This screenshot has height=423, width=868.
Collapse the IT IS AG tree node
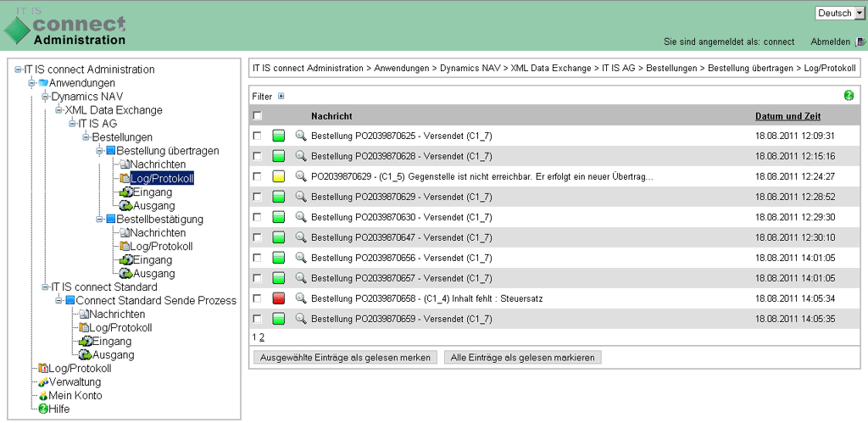point(72,124)
